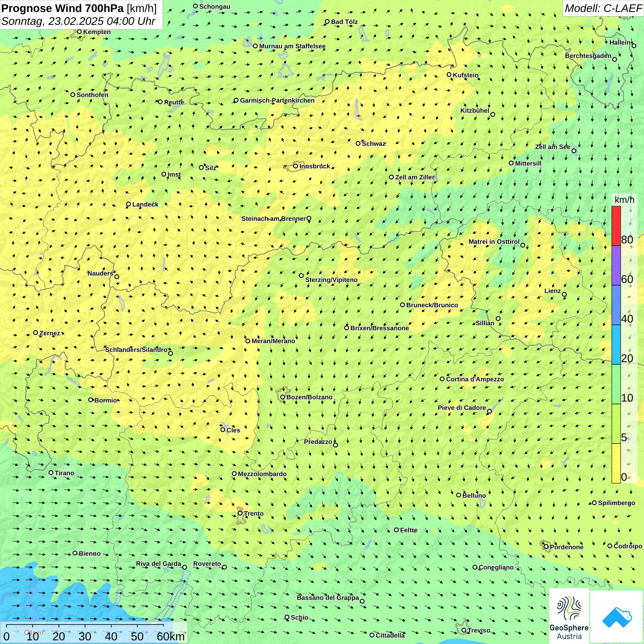Click the Matrei in Osttirol label
The height and width of the screenshot is (644, 644).
[494, 241]
